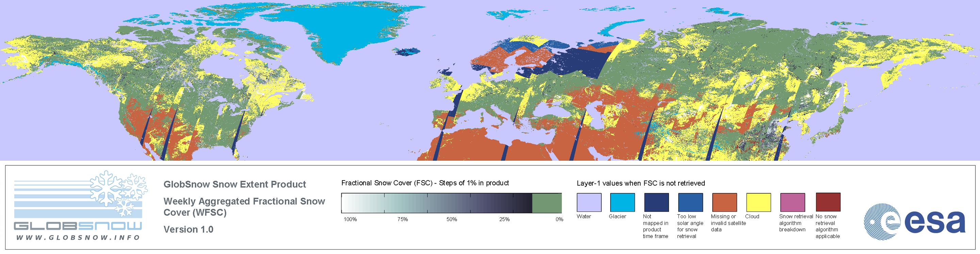
Task: Click the '100%' scale label
Action: point(350,219)
